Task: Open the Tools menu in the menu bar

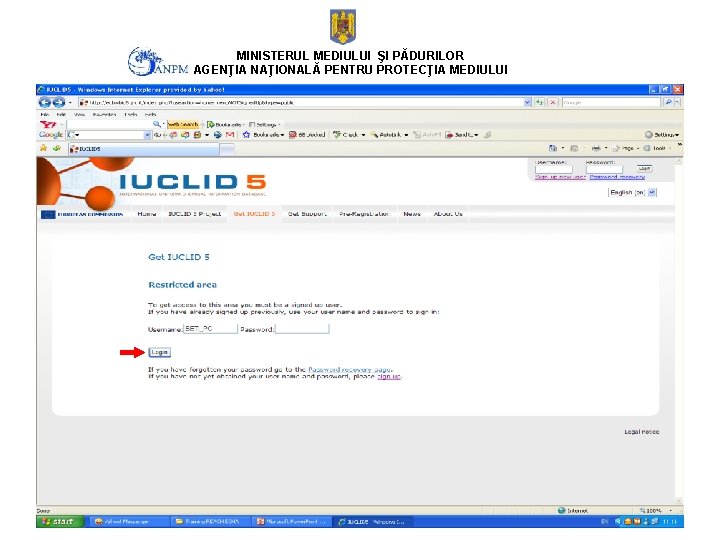Action: tap(131, 114)
